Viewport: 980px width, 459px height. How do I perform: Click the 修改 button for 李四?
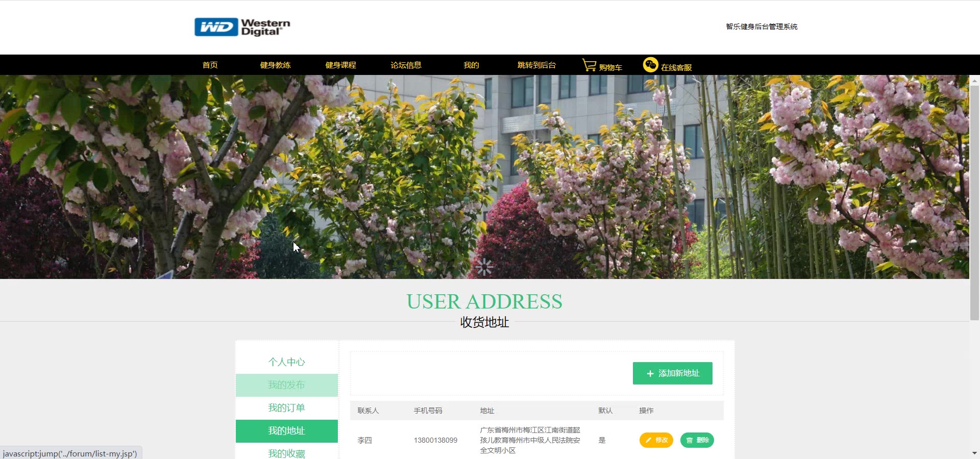coord(656,440)
